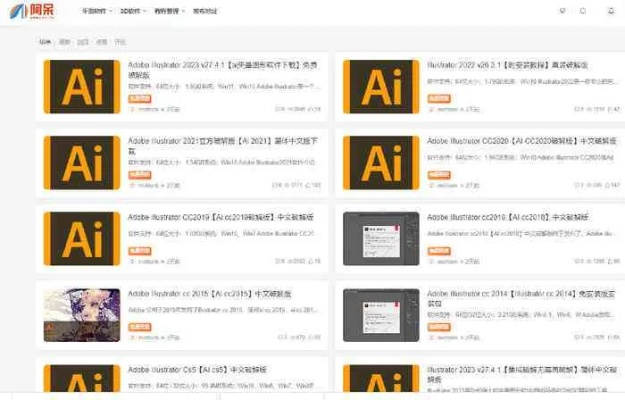Select the first sorting tab above the list

pos(45,42)
